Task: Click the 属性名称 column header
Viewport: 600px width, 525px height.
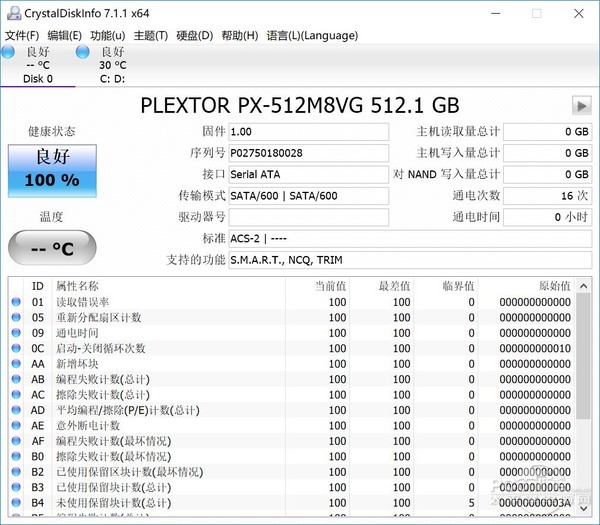Action: click(x=78, y=286)
